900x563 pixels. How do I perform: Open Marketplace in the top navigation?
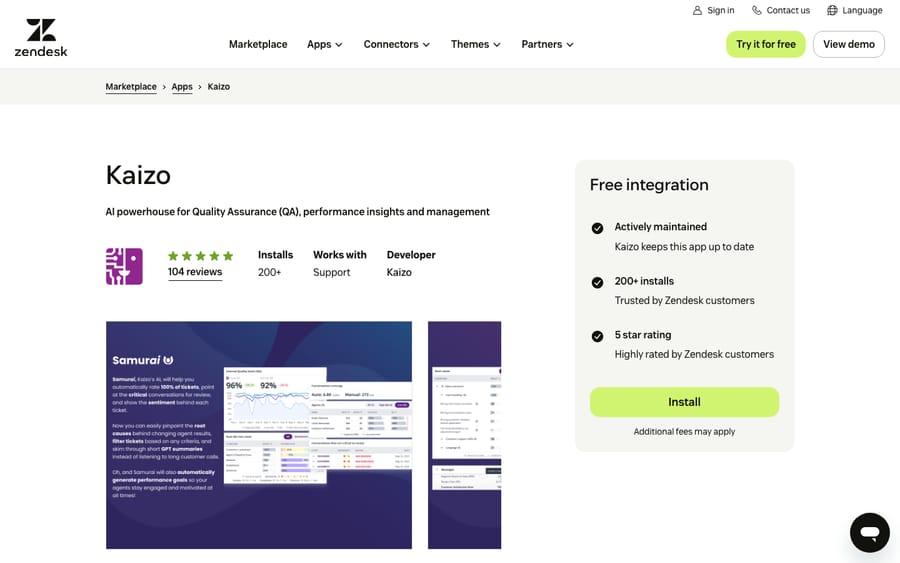[258, 44]
